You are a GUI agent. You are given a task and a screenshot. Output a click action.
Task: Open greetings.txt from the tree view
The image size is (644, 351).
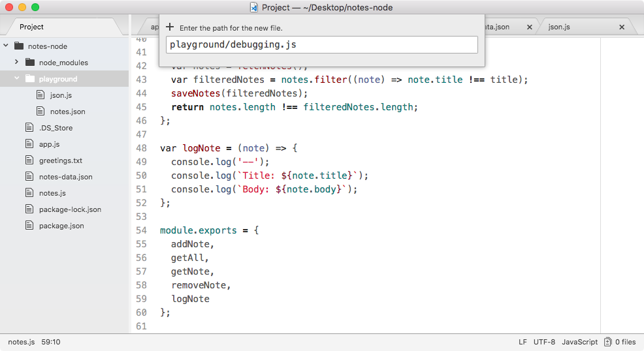(x=60, y=160)
